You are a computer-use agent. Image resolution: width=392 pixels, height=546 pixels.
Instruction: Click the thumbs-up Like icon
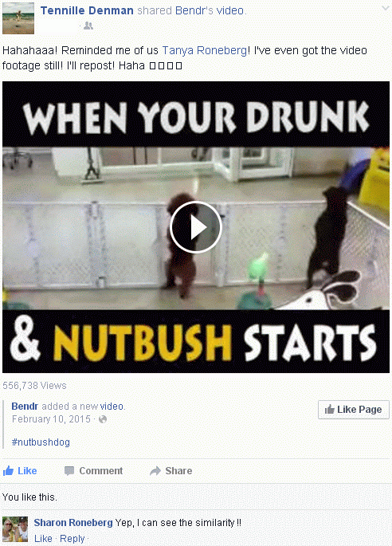click(x=8, y=471)
